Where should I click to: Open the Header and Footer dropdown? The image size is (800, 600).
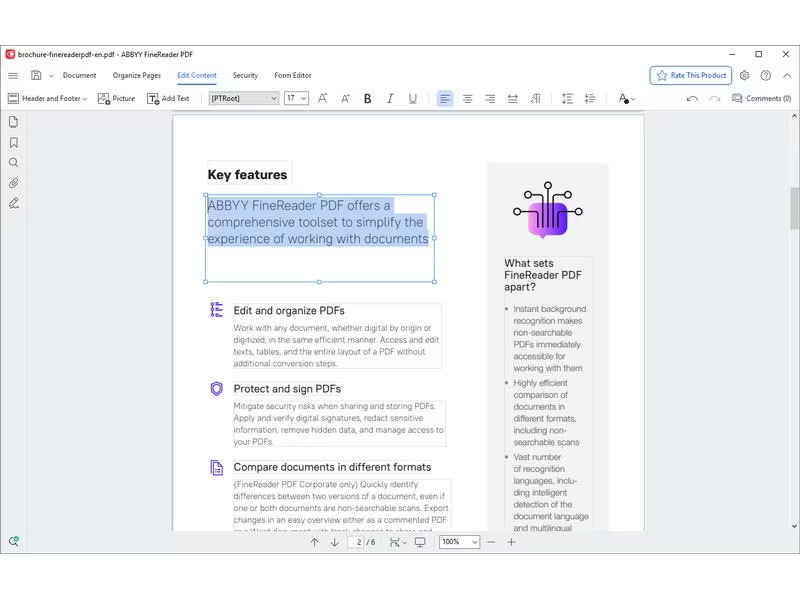click(48, 98)
